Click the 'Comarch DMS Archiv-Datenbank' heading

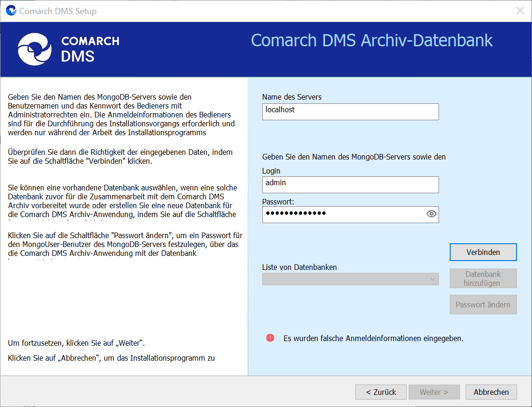(x=372, y=40)
